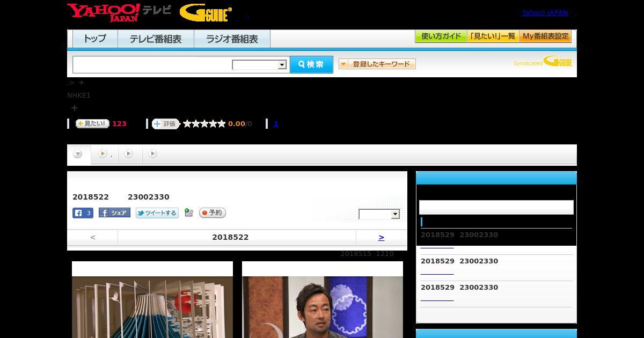Image resolution: width=644 pixels, height=338 pixels.
Task: Go to next date with > link
Action: (381, 237)
